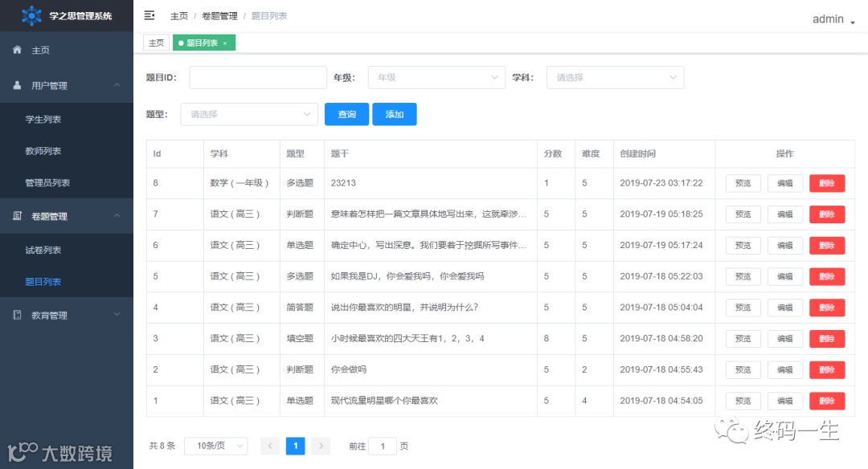Click the sidebar collapse hamburger icon
868x469 pixels.
(149, 15)
